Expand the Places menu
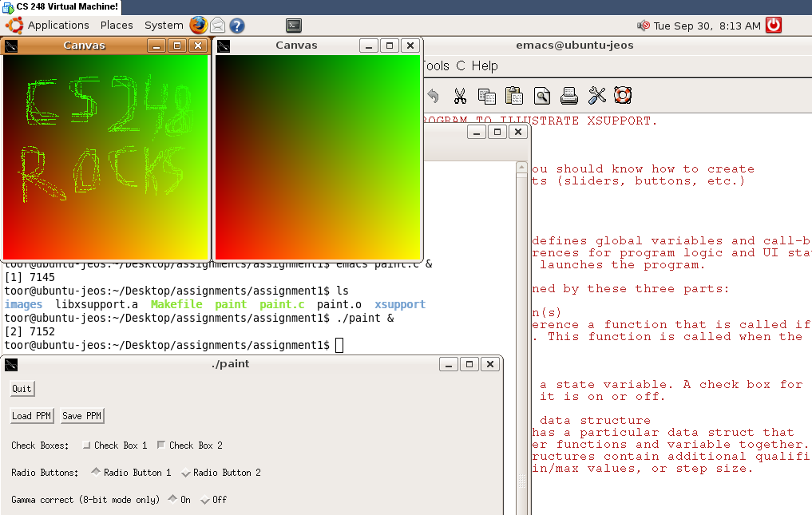 coord(117,25)
